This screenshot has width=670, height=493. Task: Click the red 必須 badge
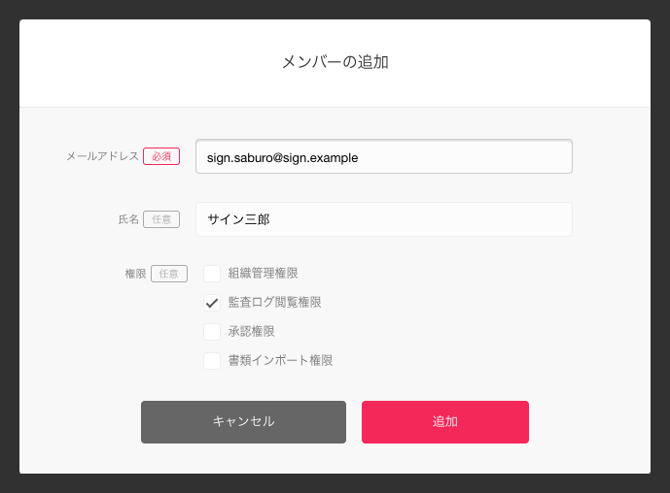[x=162, y=156]
